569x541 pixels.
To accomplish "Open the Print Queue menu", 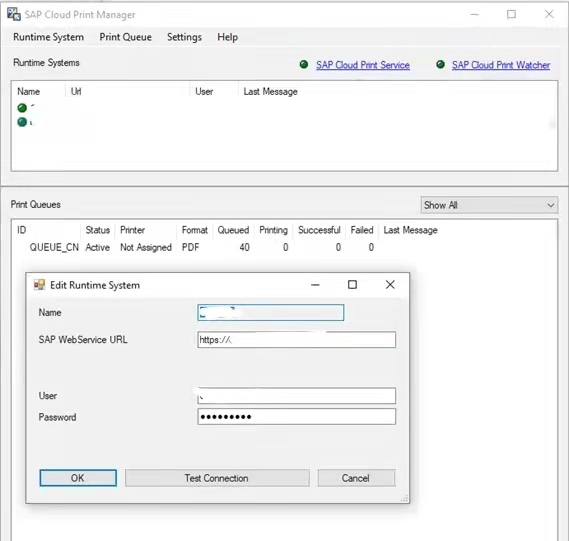I will (126, 37).
